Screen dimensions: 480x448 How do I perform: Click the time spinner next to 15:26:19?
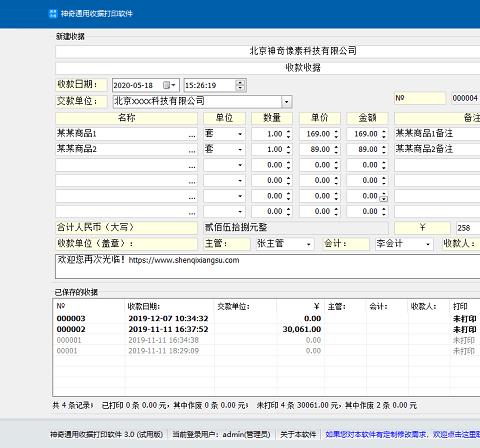(240, 85)
